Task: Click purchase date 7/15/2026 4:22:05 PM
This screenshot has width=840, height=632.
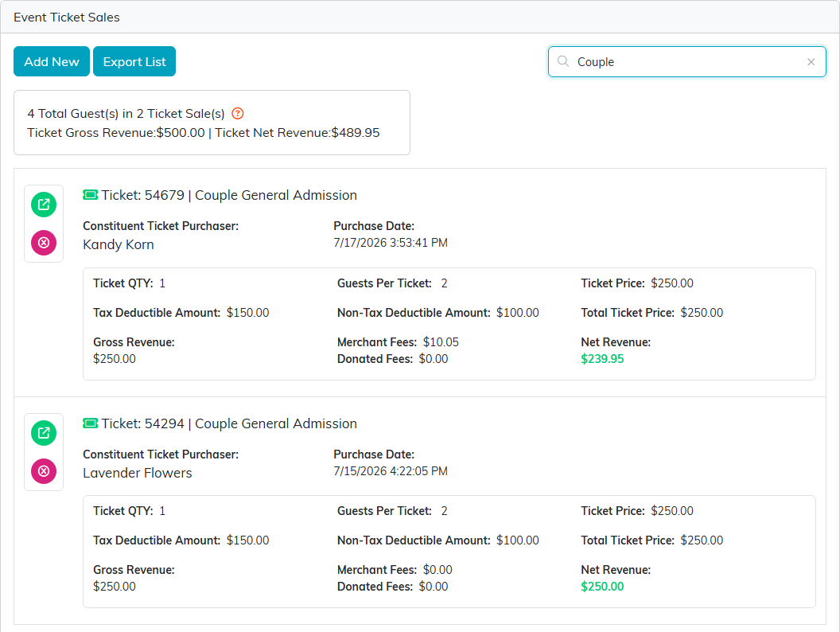Action: [x=391, y=471]
